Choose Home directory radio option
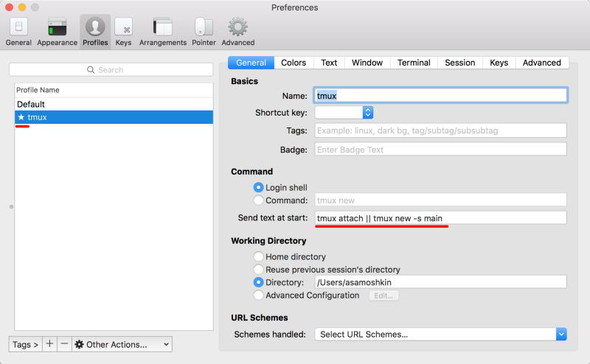Image resolution: width=590 pixels, height=364 pixels. (x=258, y=257)
